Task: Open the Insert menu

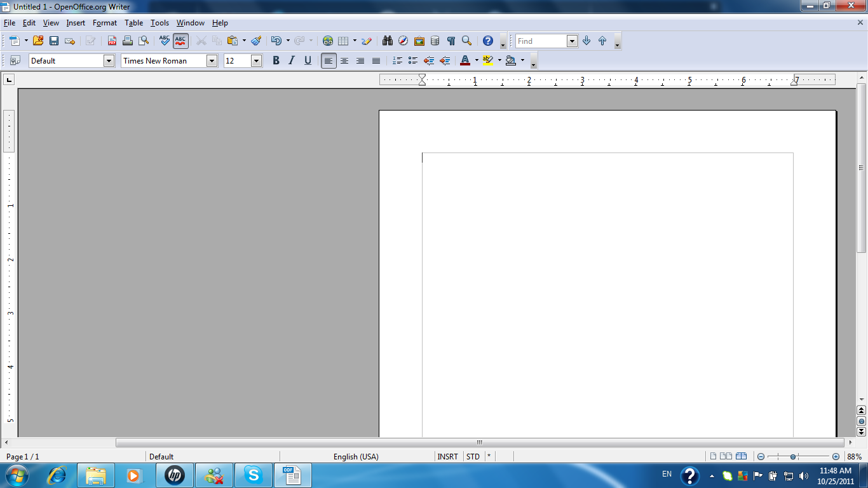Action: pyautogui.click(x=76, y=23)
